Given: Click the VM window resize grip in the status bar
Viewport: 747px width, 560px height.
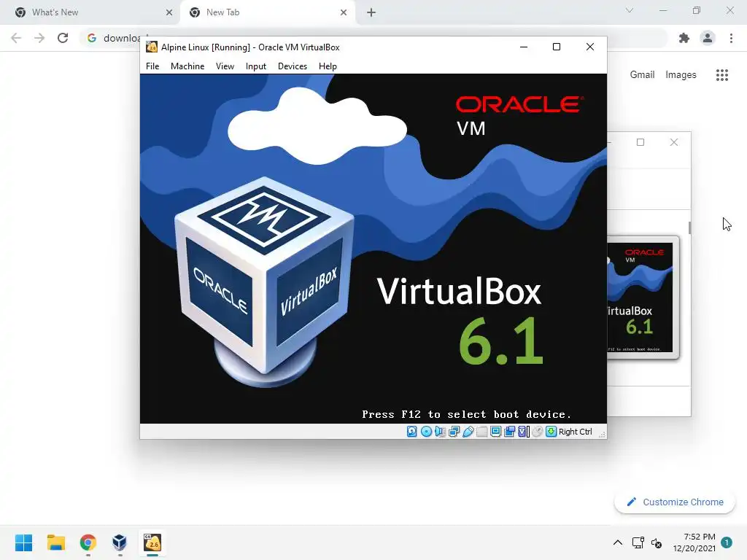Looking at the screenshot, I should 602,433.
